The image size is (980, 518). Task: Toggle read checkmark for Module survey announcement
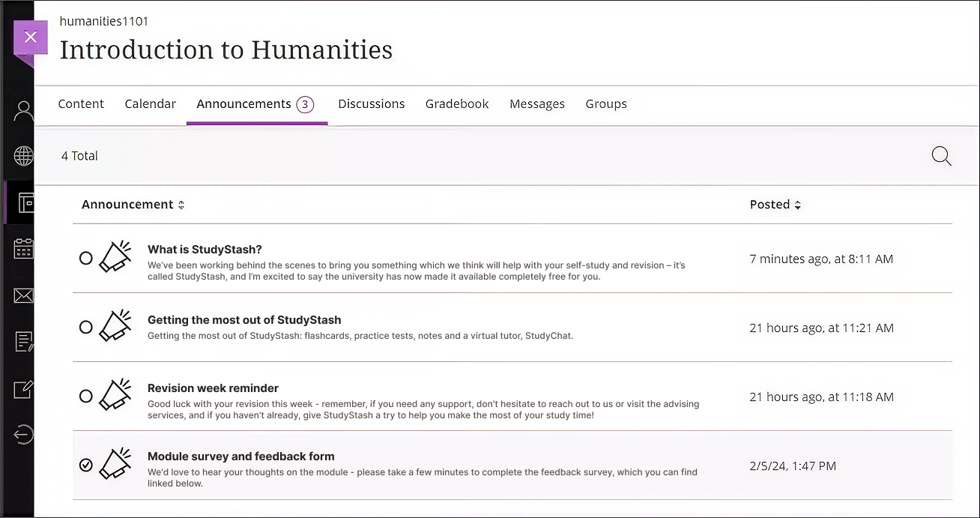pos(86,465)
